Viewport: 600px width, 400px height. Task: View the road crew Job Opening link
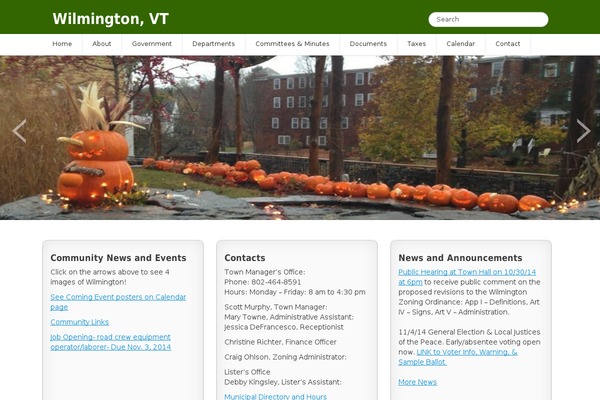(x=111, y=342)
